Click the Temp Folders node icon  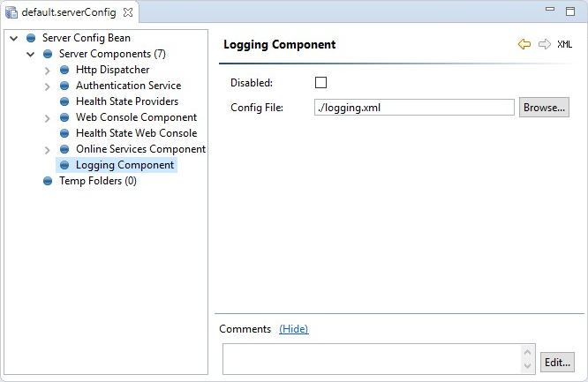point(48,181)
